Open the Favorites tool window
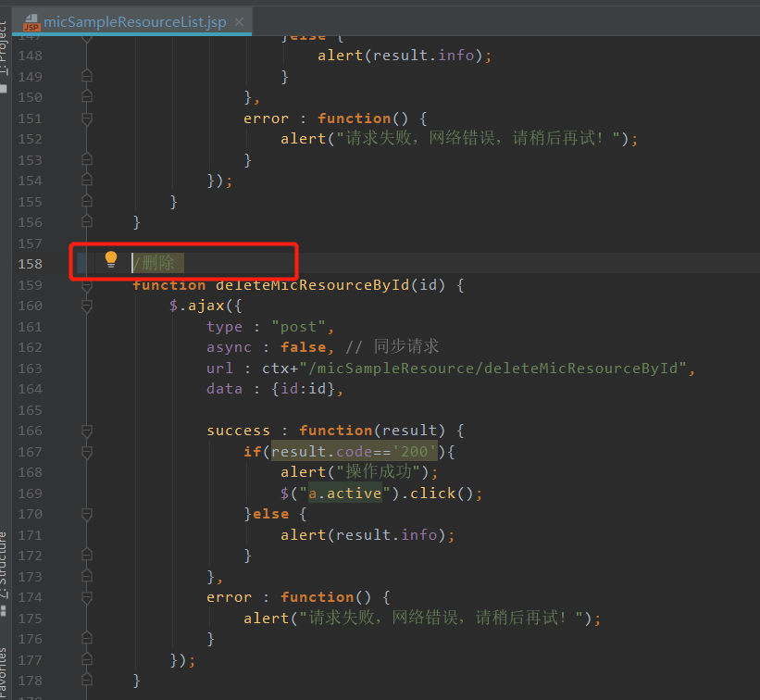The width and height of the screenshot is (760, 700). click(4, 673)
